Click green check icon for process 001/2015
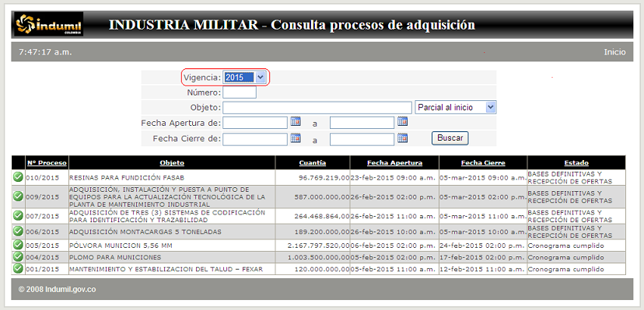The width and height of the screenshot is (644, 310). pyautogui.click(x=18, y=269)
